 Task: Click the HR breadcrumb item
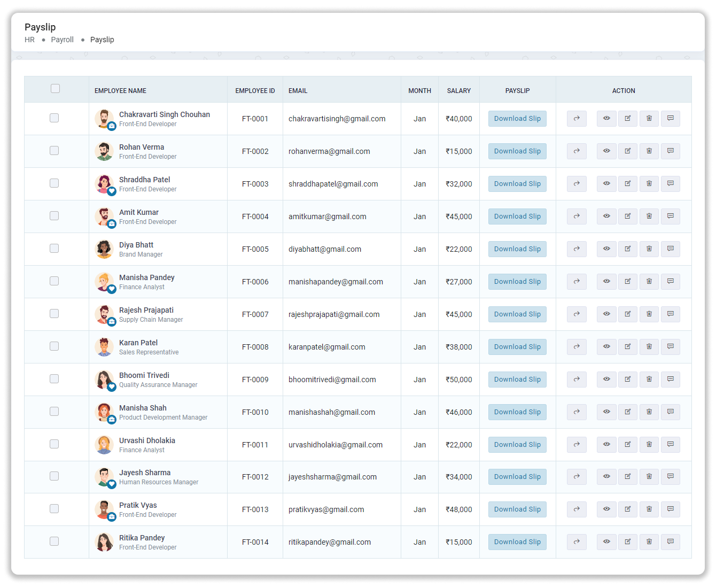[29, 40]
